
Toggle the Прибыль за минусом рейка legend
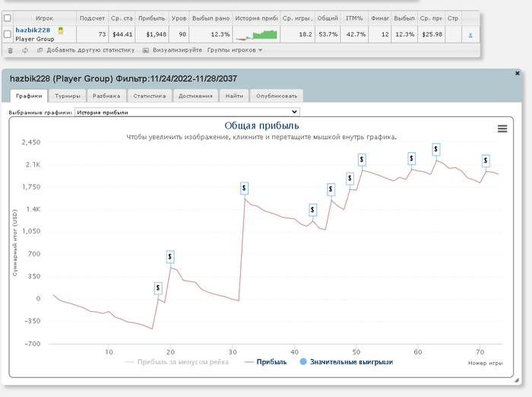177,362
